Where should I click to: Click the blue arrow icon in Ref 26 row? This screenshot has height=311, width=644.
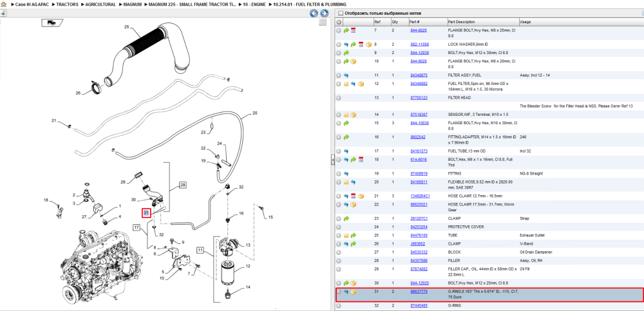(346, 243)
